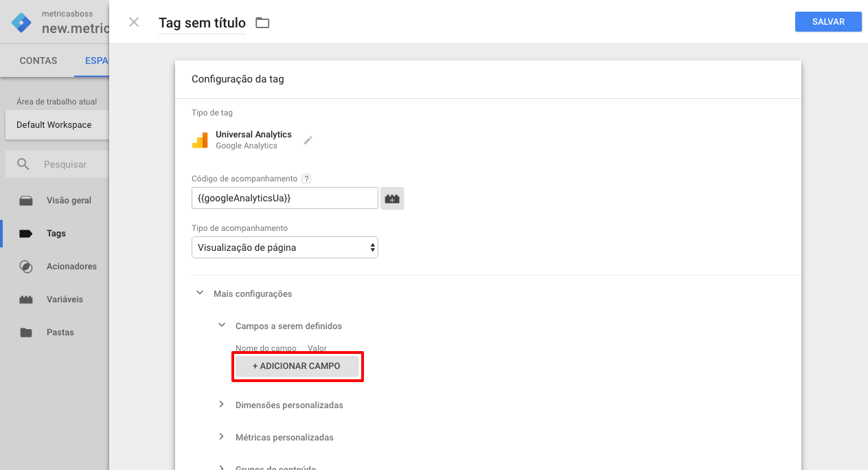The height and width of the screenshot is (470, 868).
Task: Open the Tipo de acompanhamento dropdown
Action: click(x=285, y=247)
